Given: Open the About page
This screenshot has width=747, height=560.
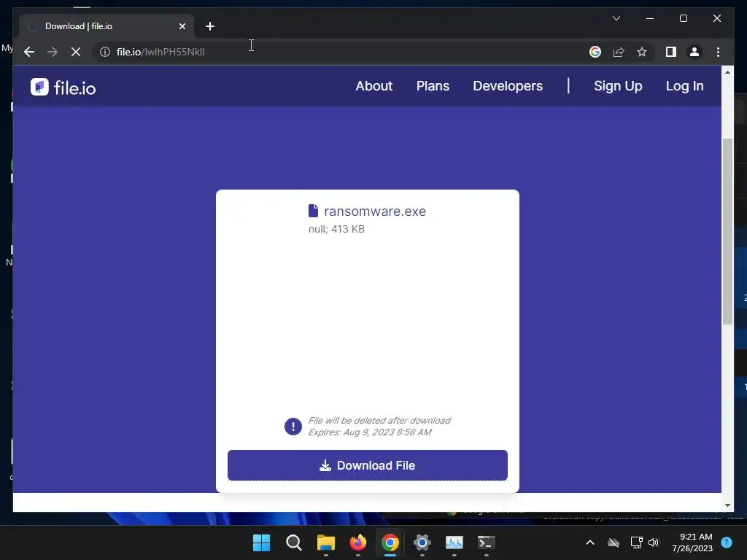Looking at the screenshot, I should [374, 86].
